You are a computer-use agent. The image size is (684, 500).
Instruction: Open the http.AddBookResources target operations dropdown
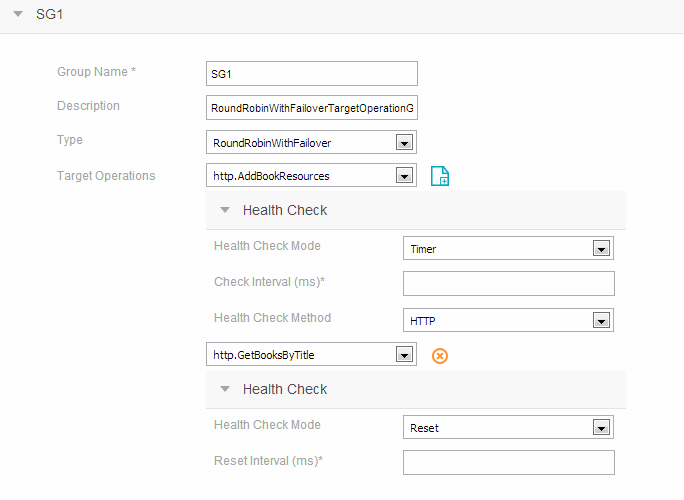tap(404, 176)
